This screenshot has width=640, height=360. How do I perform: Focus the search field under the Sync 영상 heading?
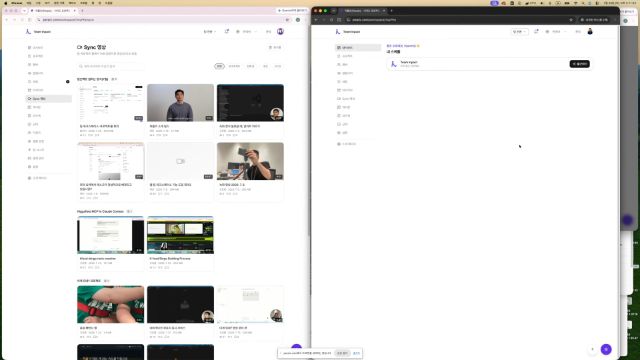tap(110, 66)
